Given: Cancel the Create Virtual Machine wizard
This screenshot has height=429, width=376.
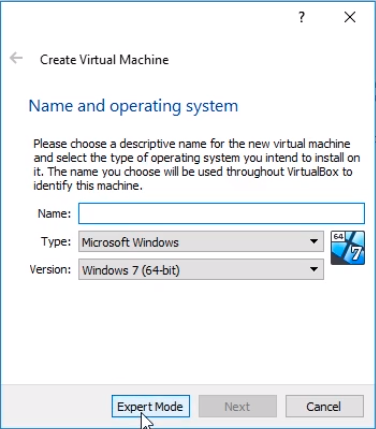Looking at the screenshot, I should [324, 406].
